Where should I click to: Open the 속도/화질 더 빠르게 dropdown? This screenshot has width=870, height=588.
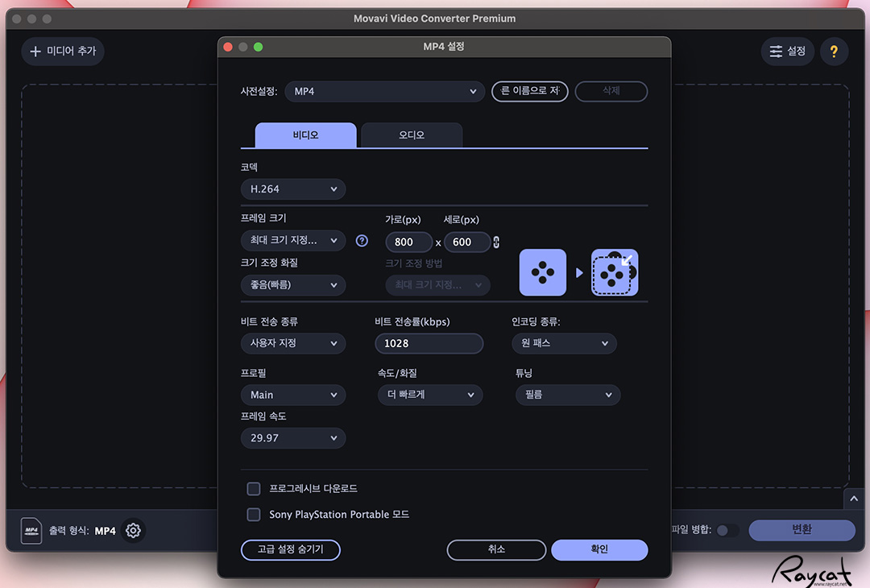point(430,395)
